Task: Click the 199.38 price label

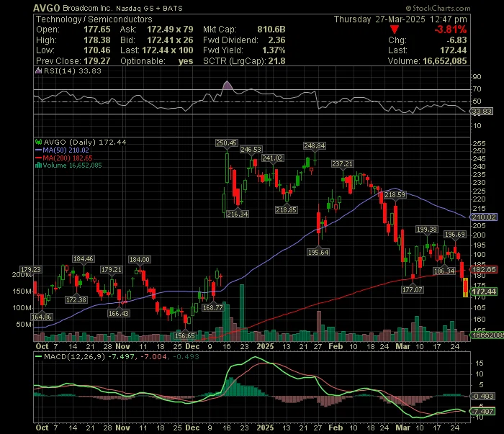Action: tap(426, 230)
